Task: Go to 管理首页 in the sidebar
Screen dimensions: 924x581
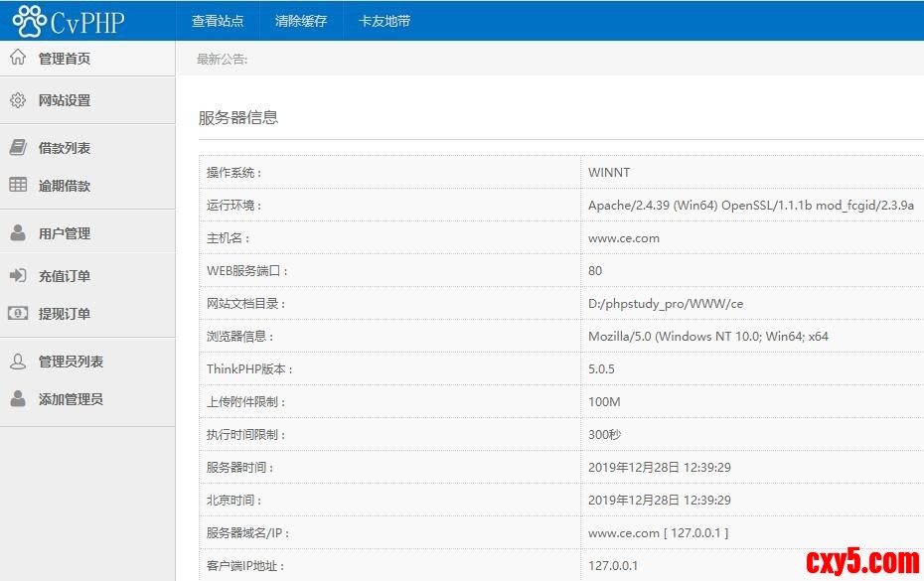Action: click(x=65, y=59)
